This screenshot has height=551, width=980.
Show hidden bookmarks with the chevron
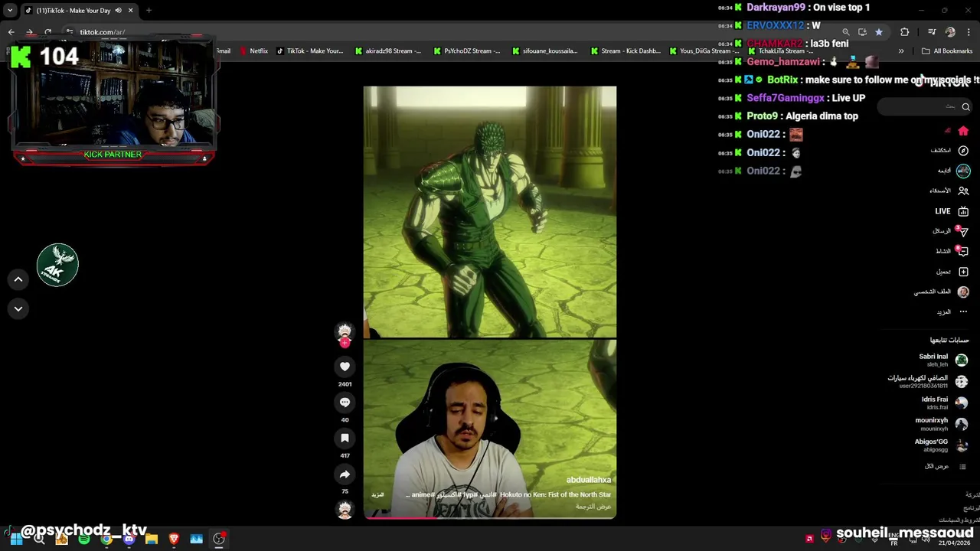[901, 51]
